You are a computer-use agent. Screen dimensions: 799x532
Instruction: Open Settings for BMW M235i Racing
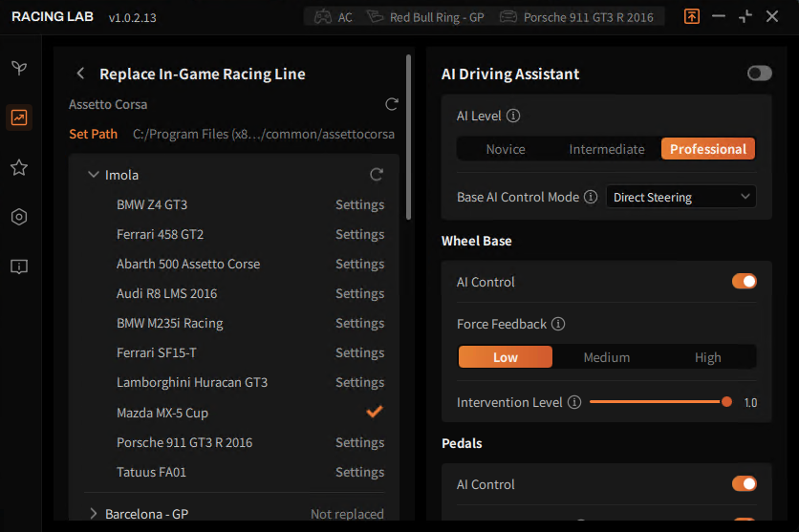point(359,323)
